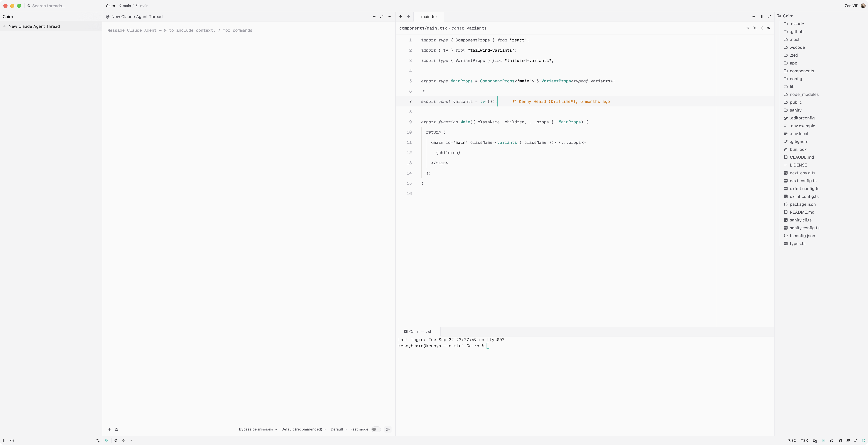Open the collaboration people icon

848,440
